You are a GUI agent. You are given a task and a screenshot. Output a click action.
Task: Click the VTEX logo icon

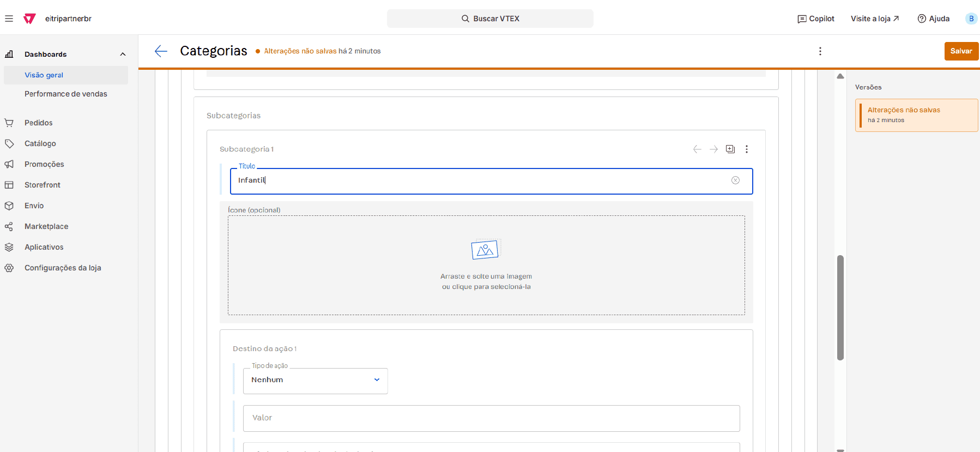tap(29, 19)
